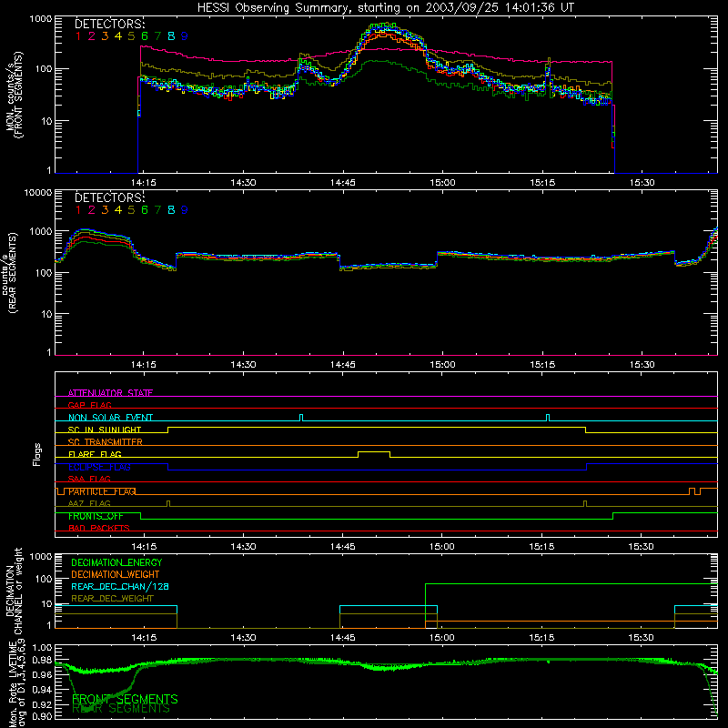The width and height of the screenshot is (728, 728).
Task: Select the SC_IN_SUNLIGHT flag label
Action: (105, 430)
